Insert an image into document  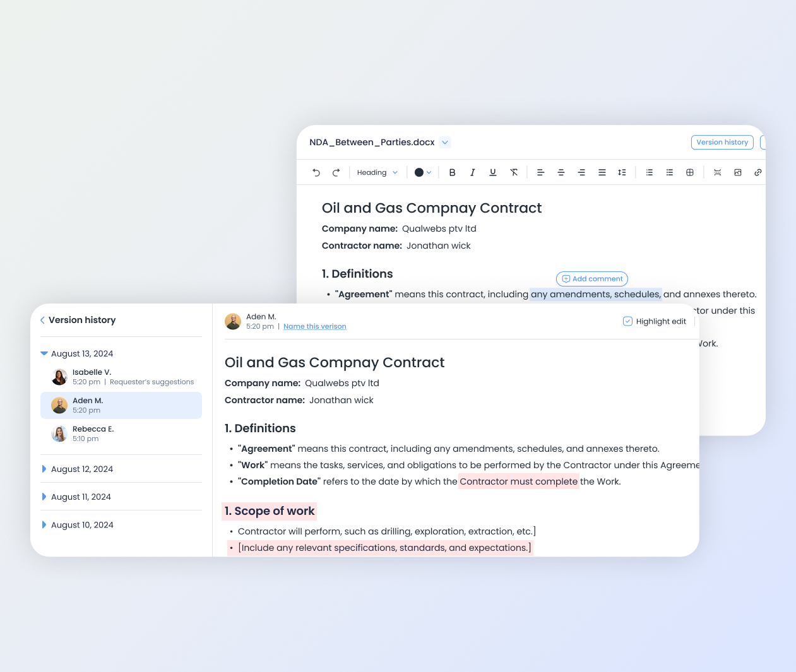738,172
